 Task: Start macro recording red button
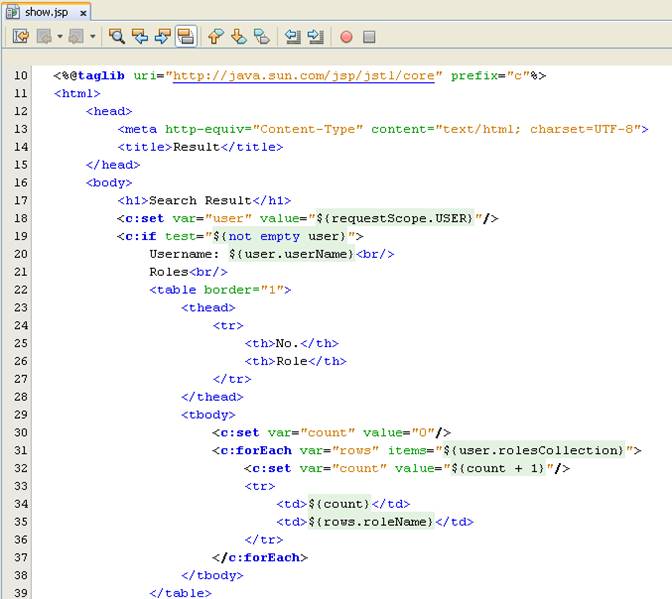point(346,37)
